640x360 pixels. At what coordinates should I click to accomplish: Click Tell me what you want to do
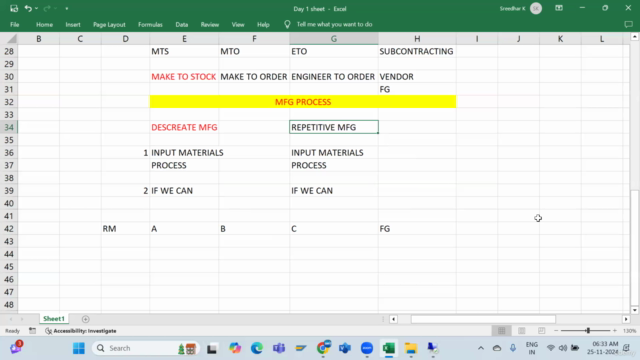pyautogui.click(x=334, y=24)
